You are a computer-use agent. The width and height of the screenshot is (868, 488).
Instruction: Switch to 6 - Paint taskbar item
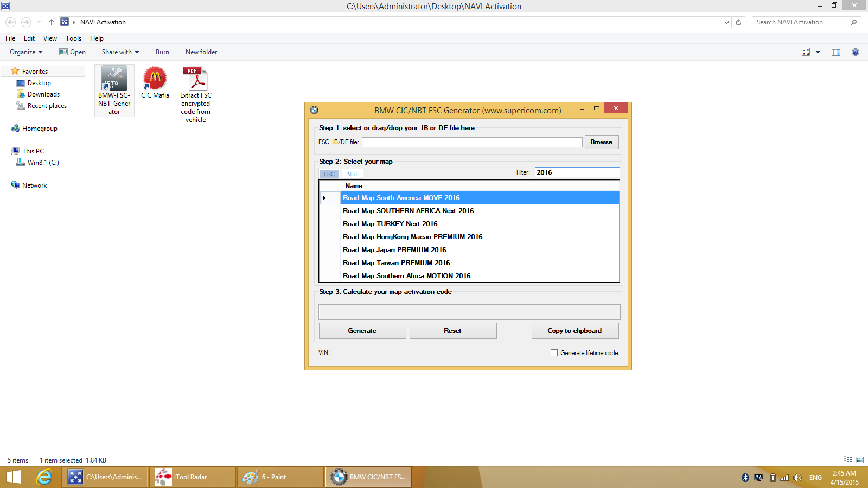[280, 477]
